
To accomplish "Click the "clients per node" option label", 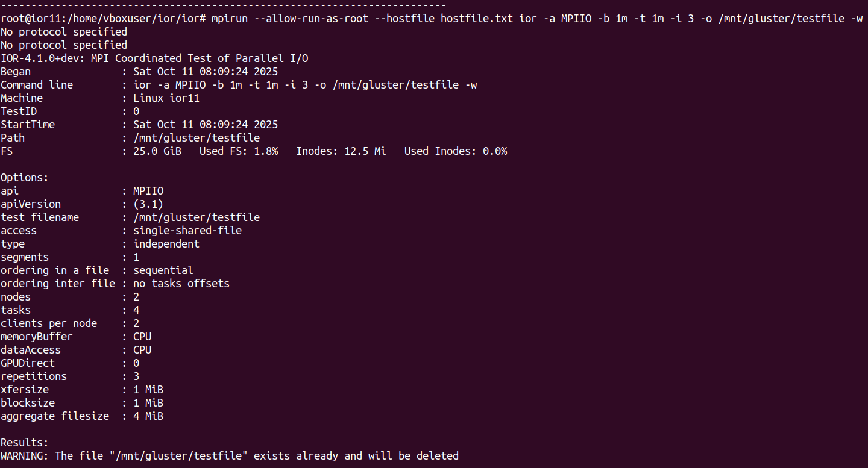I will (x=49, y=323).
